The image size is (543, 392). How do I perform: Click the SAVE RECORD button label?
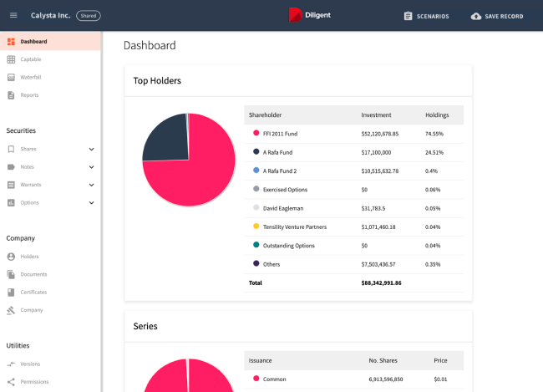point(504,16)
